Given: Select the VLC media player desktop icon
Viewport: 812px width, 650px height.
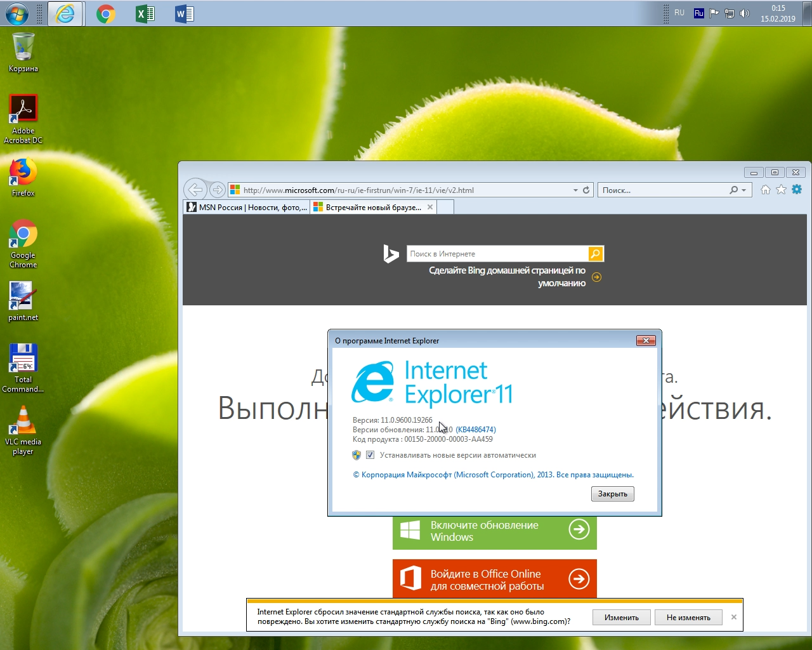Looking at the screenshot, I should click(23, 430).
